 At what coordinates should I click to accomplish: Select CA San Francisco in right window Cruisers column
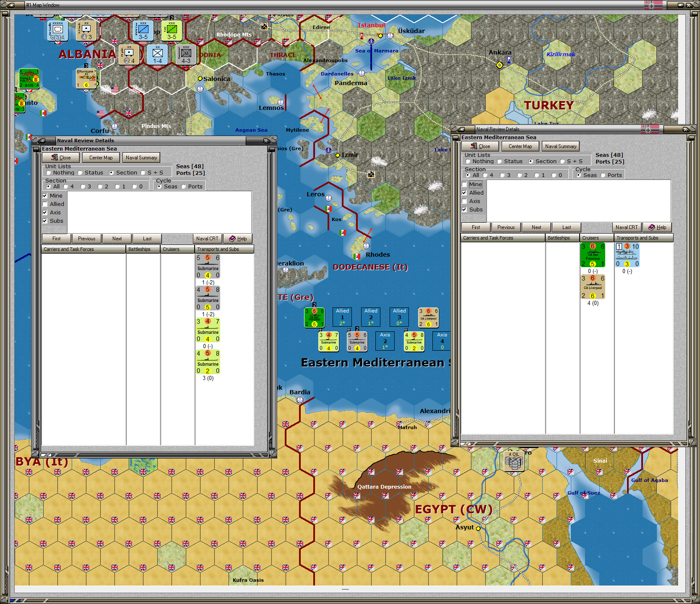click(x=593, y=255)
